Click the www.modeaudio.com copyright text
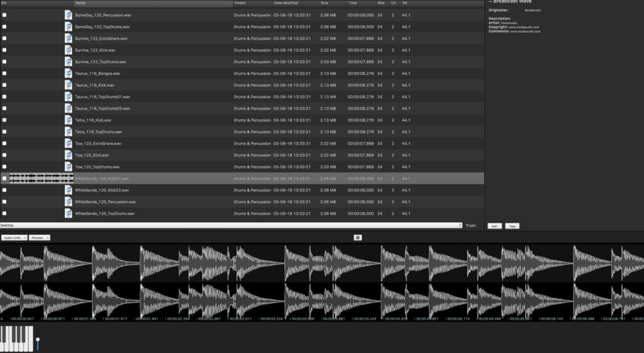Image resolution: width=644 pixels, height=353 pixels. 524,27
